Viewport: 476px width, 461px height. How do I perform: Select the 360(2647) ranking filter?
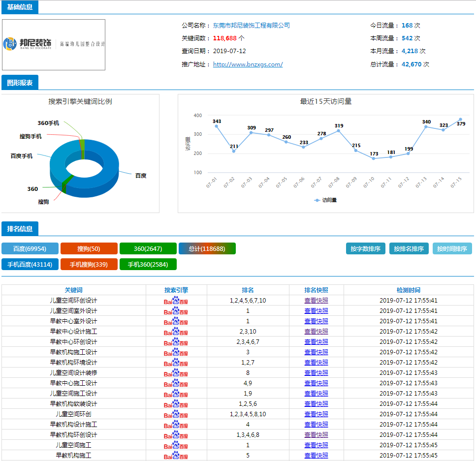click(148, 249)
